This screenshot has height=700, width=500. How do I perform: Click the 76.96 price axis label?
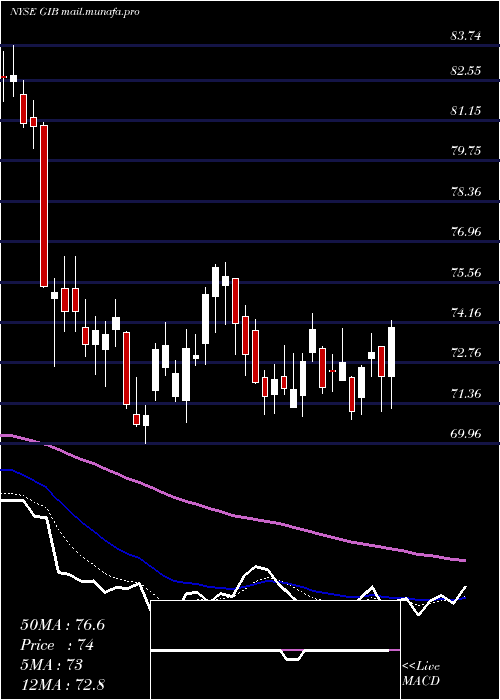[466, 232]
